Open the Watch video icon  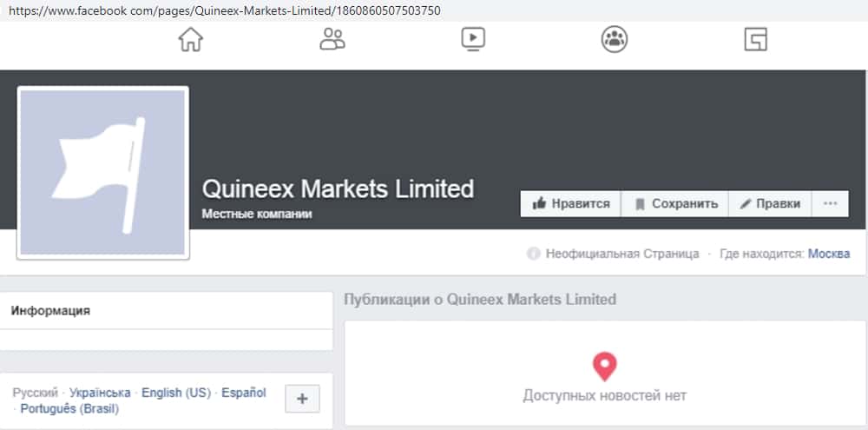(473, 39)
